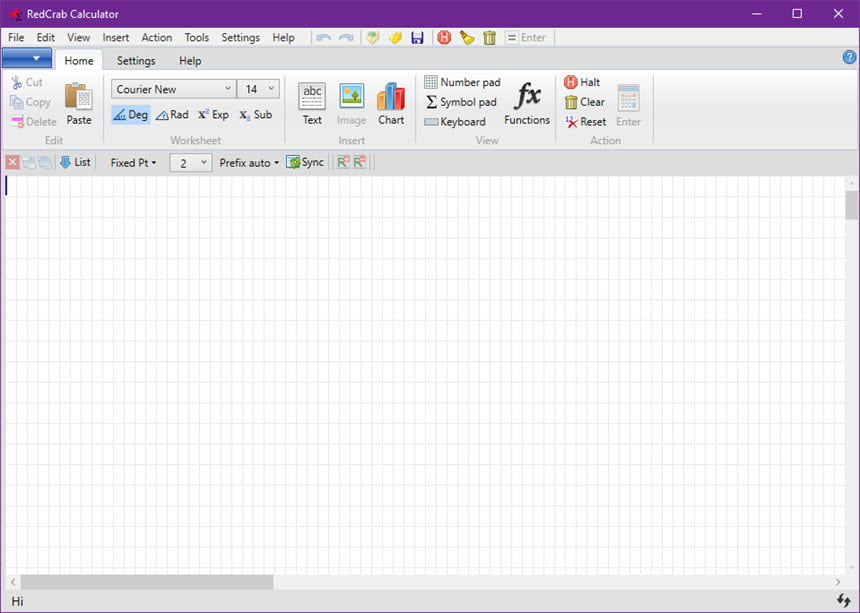This screenshot has width=860, height=613.
Task: Click Halt in the Action group
Action: tap(582, 82)
